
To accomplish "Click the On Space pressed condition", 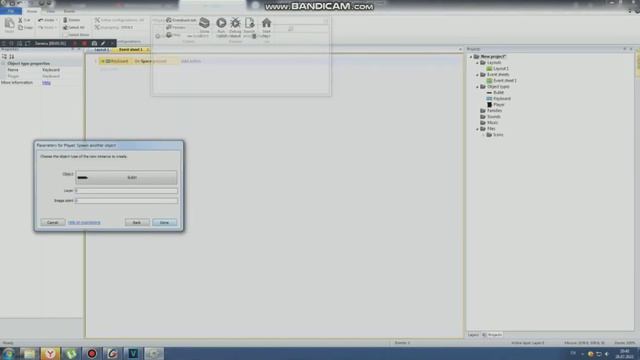I will [151, 61].
